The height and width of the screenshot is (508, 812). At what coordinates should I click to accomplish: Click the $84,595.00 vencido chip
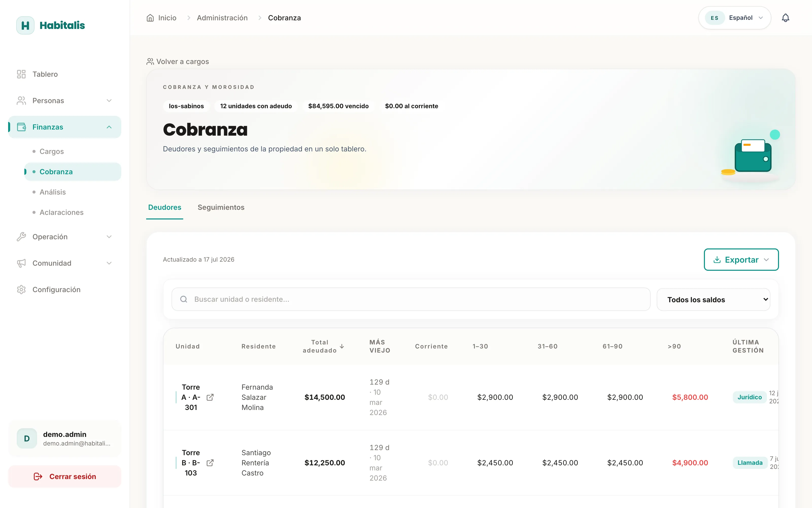338,106
